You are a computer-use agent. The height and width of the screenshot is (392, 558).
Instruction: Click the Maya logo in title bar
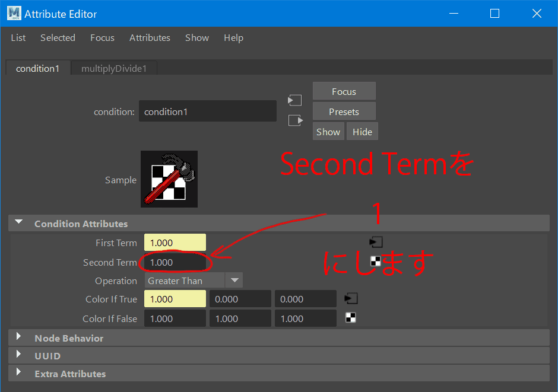point(13,13)
